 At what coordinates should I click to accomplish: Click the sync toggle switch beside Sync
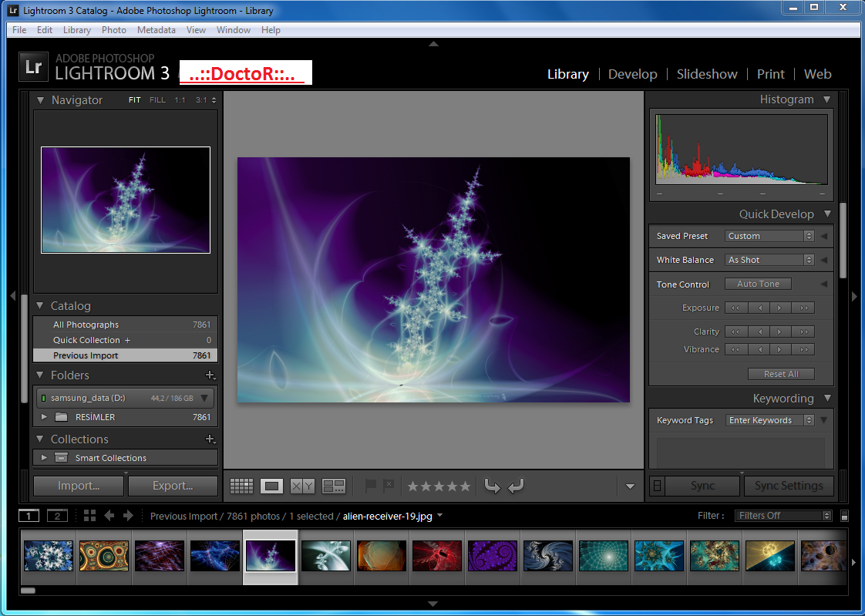coord(657,486)
